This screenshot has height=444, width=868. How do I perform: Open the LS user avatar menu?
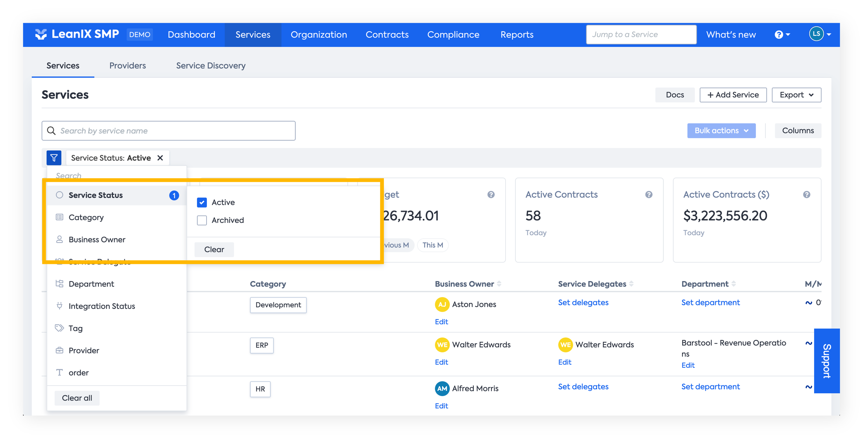pos(820,34)
